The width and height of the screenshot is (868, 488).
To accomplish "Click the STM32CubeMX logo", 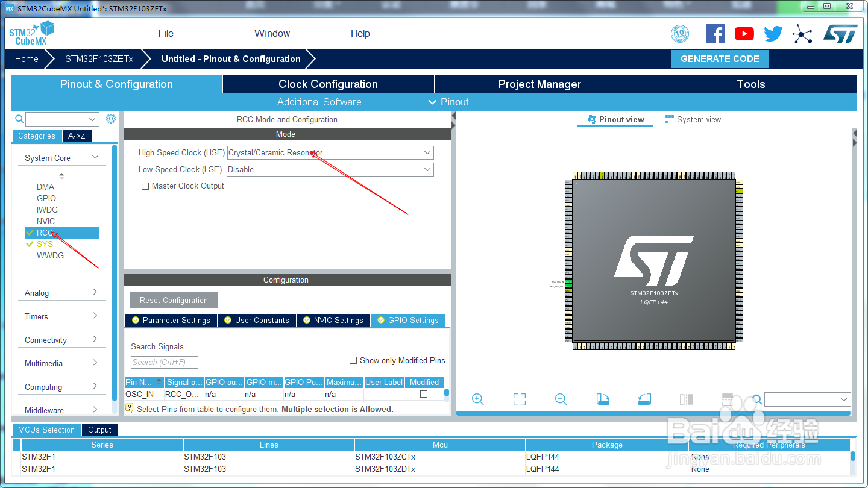I will coord(32,33).
